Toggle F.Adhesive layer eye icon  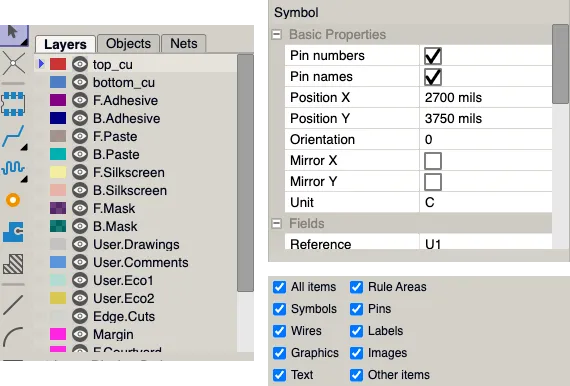[80, 100]
